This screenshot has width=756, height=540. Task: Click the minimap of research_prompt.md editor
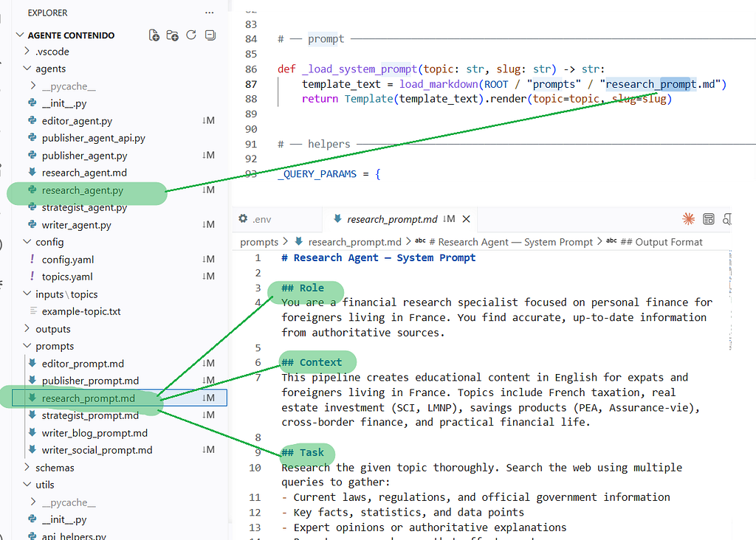pyautogui.click(x=731, y=300)
